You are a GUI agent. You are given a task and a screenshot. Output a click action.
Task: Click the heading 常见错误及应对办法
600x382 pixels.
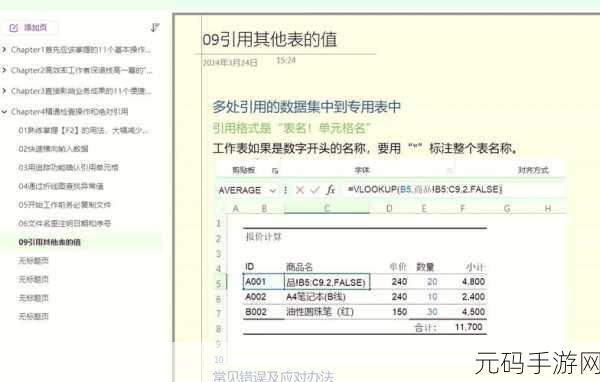(x=274, y=376)
